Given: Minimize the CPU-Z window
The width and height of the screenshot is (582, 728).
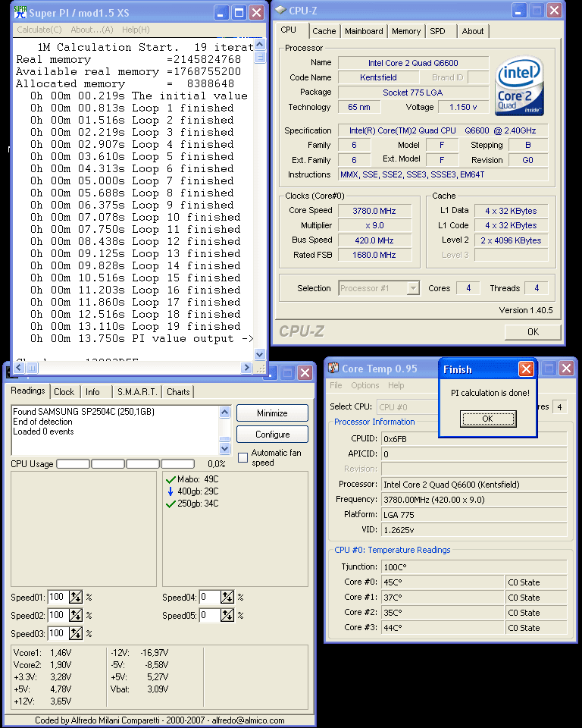Looking at the screenshot, I should pyautogui.click(x=519, y=10).
